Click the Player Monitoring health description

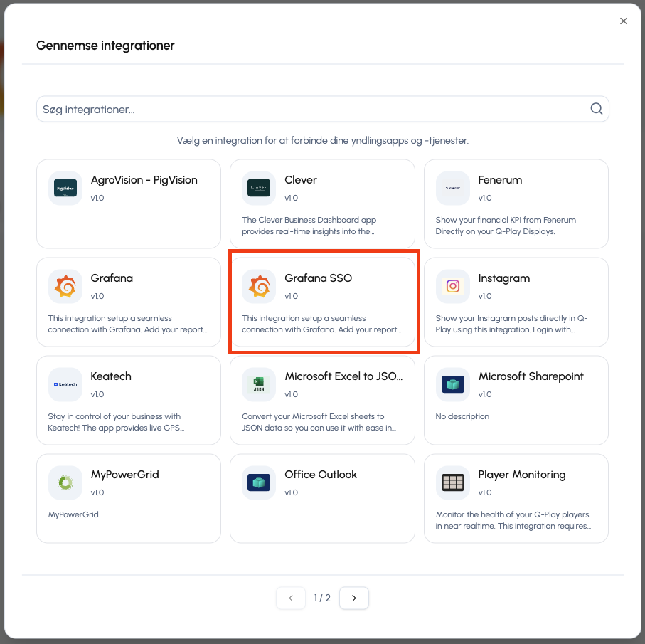513,520
